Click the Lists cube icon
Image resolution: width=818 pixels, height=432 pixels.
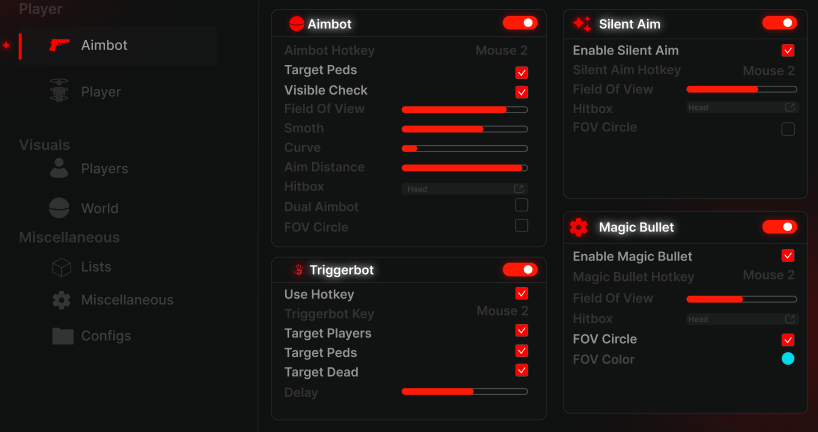pos(61,267)
